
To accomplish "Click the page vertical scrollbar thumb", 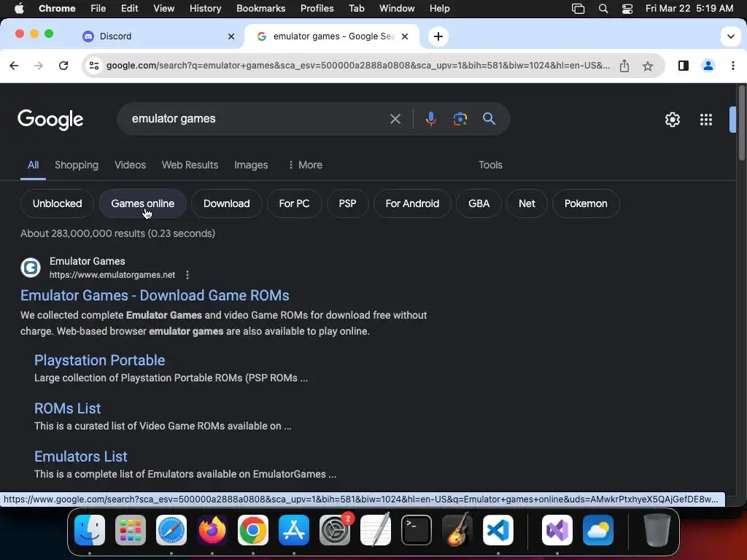I will tap(741, 123).
